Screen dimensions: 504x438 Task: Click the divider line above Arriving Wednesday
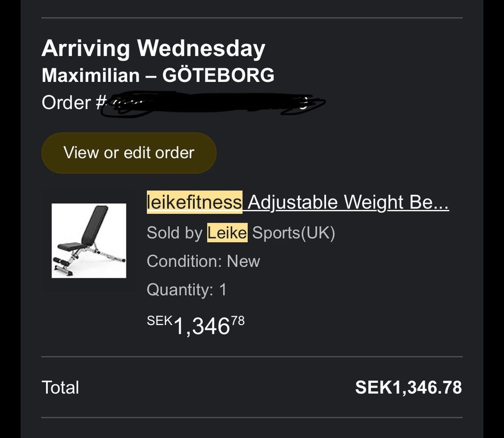pos(252,18)
